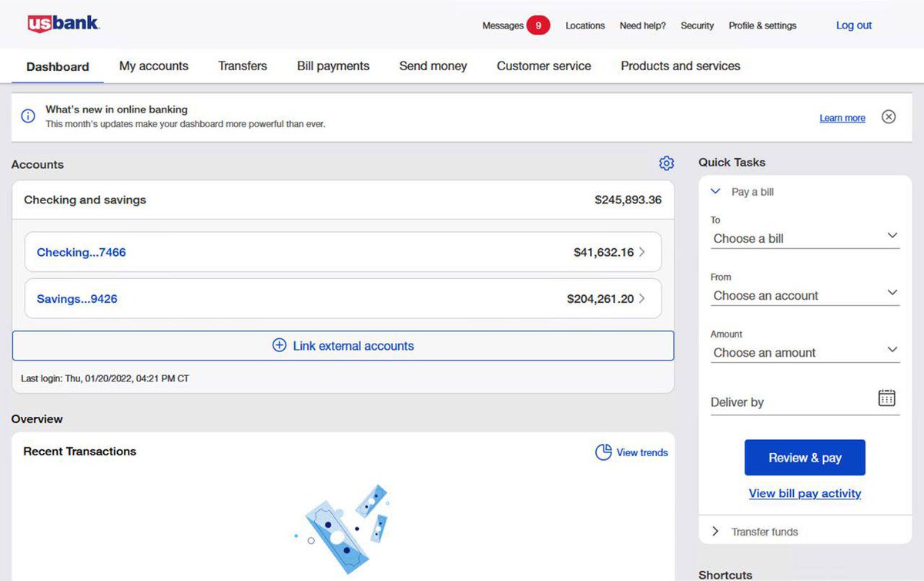Click the US Bank logo
Image resolution: width=924 pixels, height=581 pixels.
click(63, 24)
